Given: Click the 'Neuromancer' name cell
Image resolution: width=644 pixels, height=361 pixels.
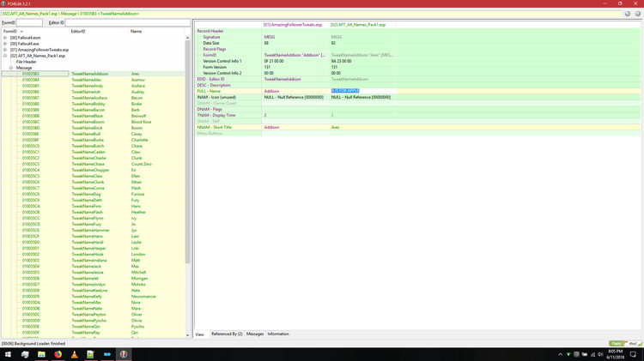Looking at the screenshot, I should pos(143,297).
